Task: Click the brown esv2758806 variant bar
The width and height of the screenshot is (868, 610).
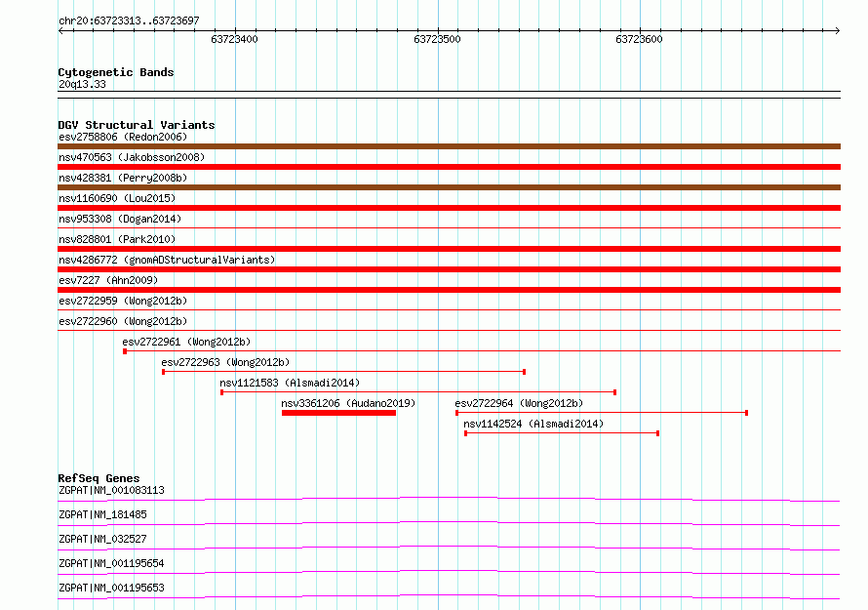Action: click(x=449, y=146)
